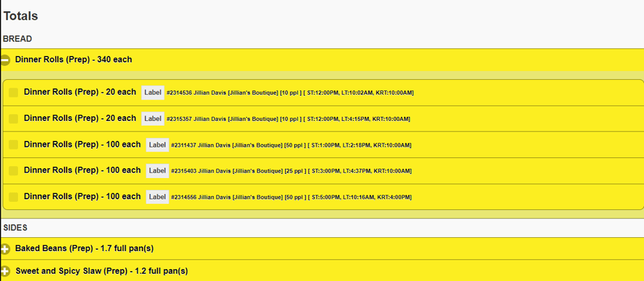Open Label for order #2315403
The height and width of the screenshot is (281, 644).
[158, 171]
